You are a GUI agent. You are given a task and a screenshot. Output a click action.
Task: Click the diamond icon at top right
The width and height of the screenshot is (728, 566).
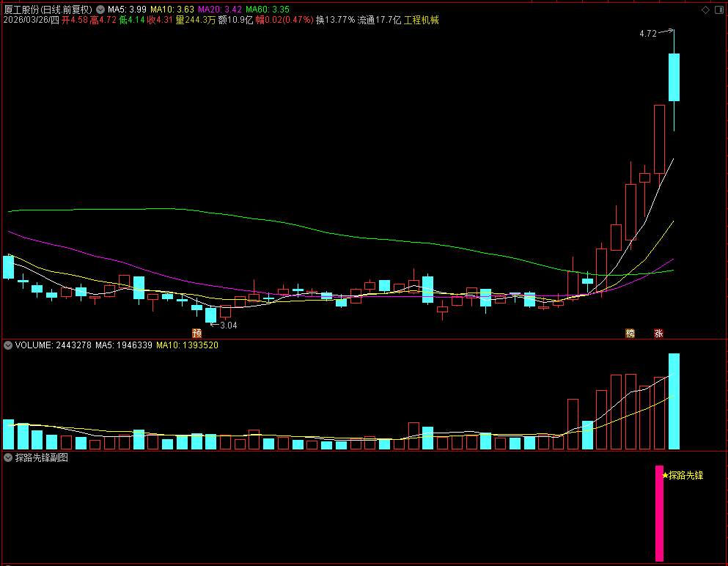coord(706,10)
